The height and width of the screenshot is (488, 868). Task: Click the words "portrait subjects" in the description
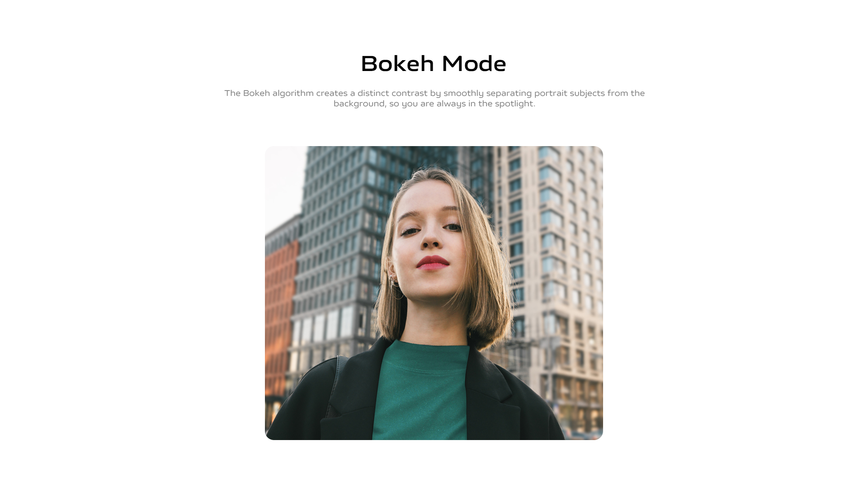(570, 93)
